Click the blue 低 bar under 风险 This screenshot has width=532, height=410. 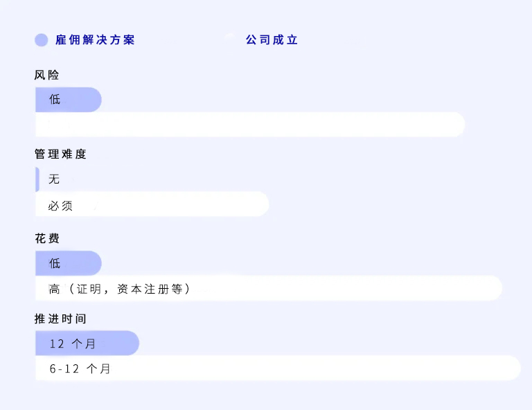pyautogui.click(x=68, y=100)
